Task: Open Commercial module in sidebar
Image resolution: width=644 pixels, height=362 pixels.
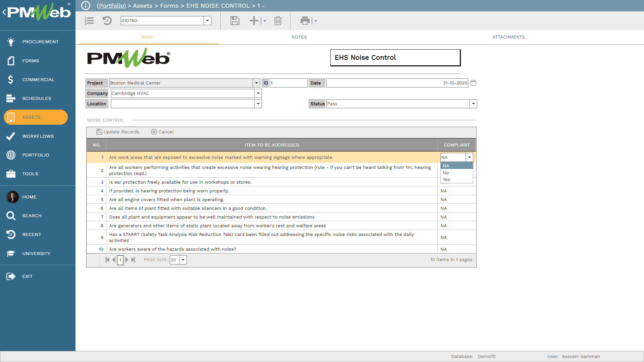Action: click(38, 79)
